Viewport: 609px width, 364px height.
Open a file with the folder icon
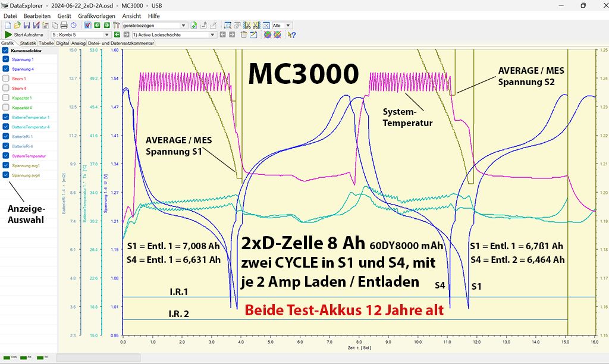[18, 26]
